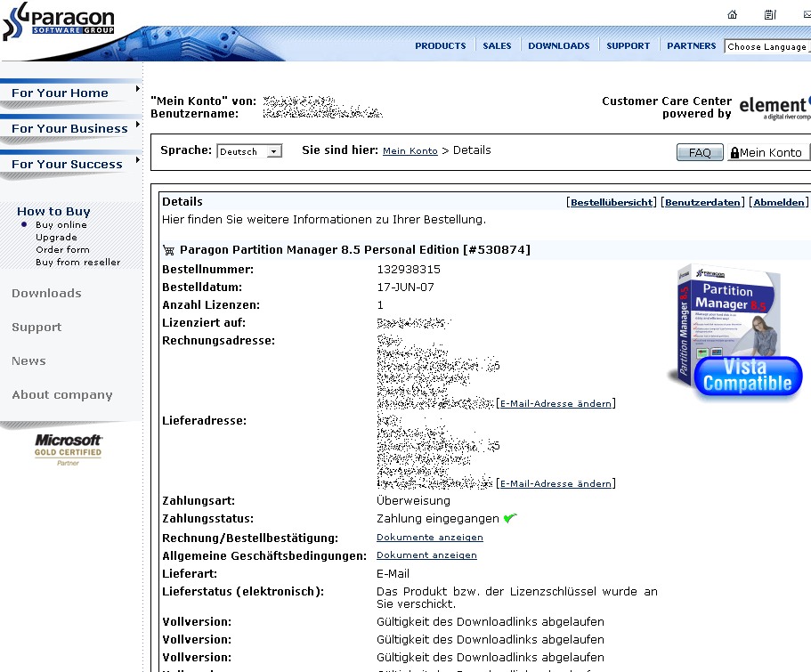Image resolution: width=811 pixels, height=672 pixels.
Task: Open the Choose Language dropdown
Action: [x=767, y=46]
